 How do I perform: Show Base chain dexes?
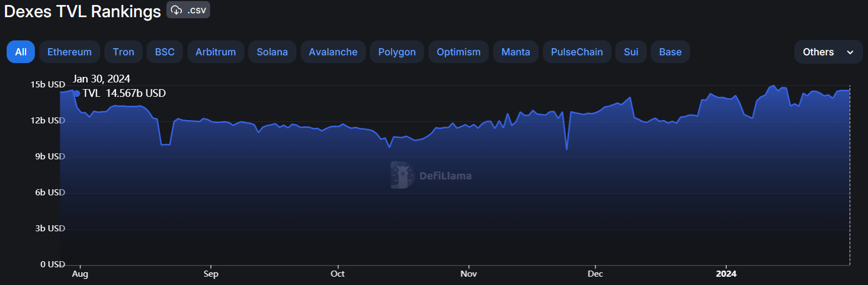(671, 52)
